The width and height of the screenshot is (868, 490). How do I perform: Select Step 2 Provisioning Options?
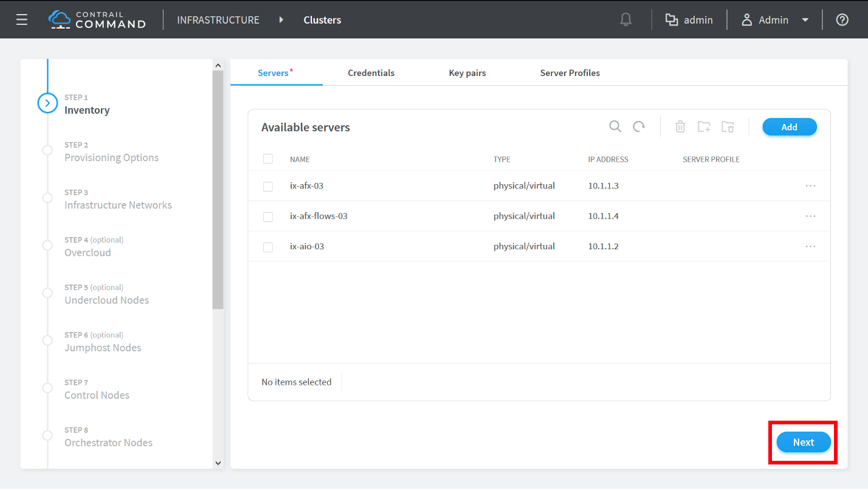[x=111, y=157]
